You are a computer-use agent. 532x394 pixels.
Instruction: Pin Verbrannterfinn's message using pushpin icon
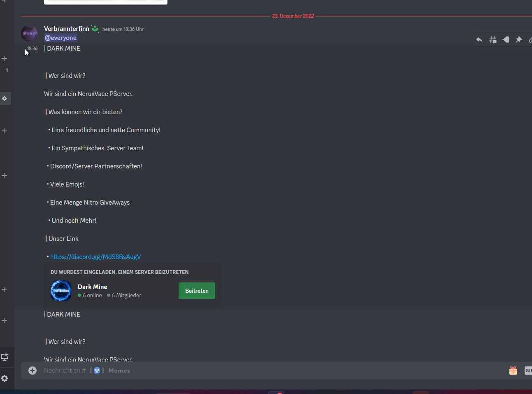point(519,40)
